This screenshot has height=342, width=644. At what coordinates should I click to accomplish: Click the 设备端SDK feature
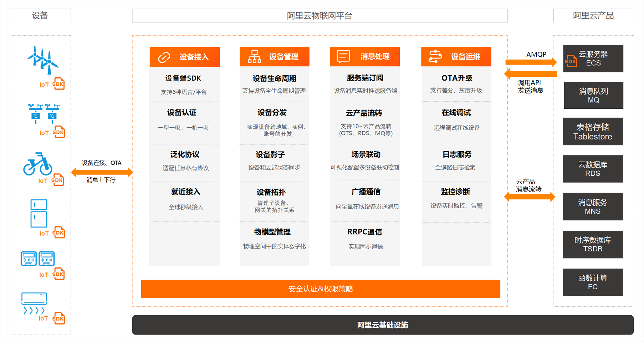click(183, 78)
